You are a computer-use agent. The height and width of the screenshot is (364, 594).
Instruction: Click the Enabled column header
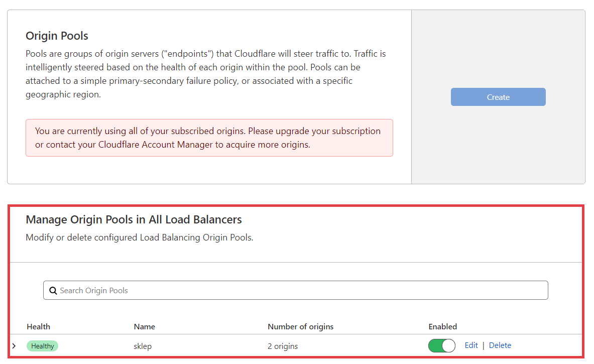pyautogui.click(x=442, y=327)
